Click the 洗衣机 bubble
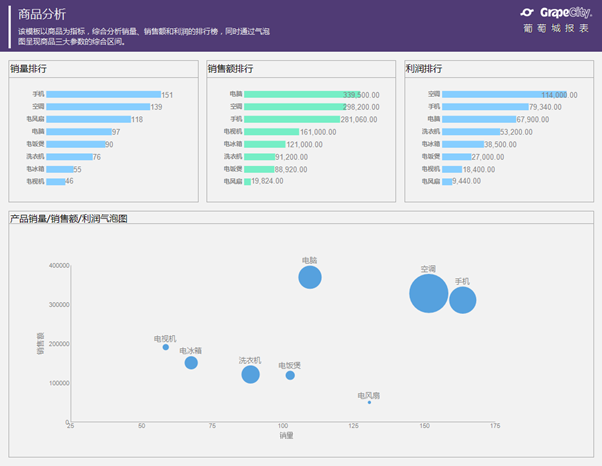Image resolution: width=602 pixels, height=466 pixels. click(x=250, y=374)
